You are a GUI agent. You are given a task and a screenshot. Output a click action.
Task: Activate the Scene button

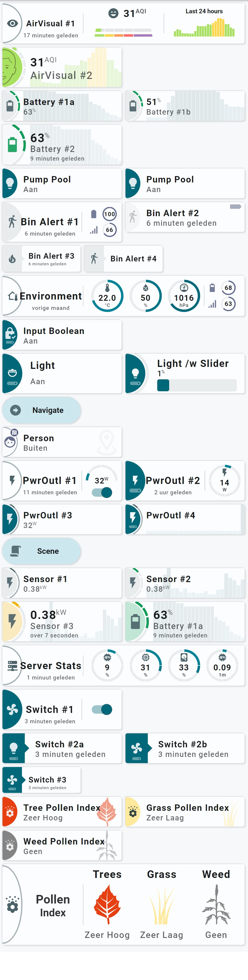pos(42,551)
